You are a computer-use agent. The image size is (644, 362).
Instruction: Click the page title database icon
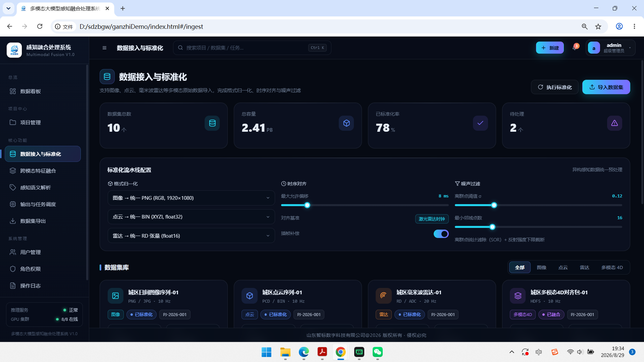(x=107, y=77)
